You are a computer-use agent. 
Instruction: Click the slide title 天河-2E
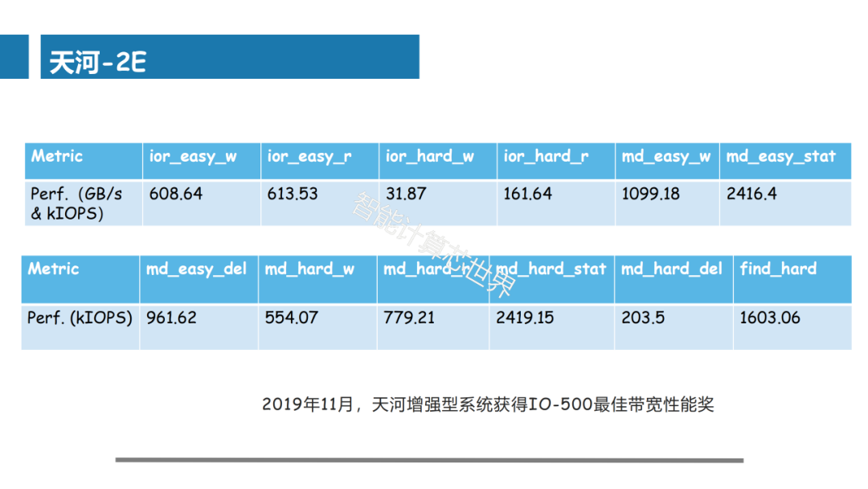(97, 61)
